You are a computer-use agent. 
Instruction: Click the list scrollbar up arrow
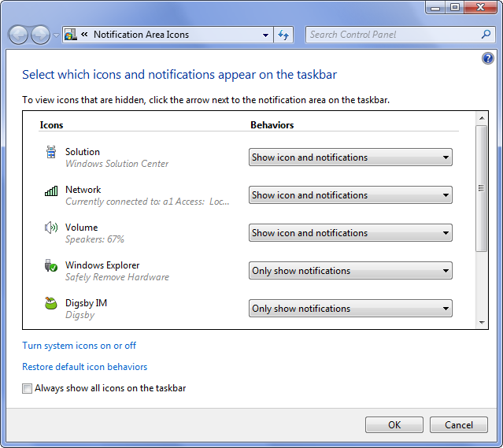(482, 118)
